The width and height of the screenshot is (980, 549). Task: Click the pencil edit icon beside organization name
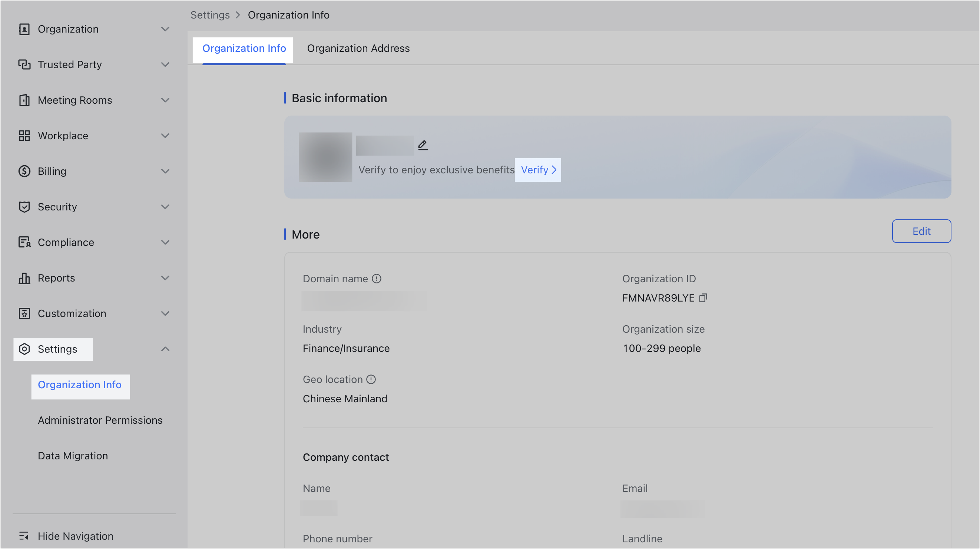tap(423, 144)
